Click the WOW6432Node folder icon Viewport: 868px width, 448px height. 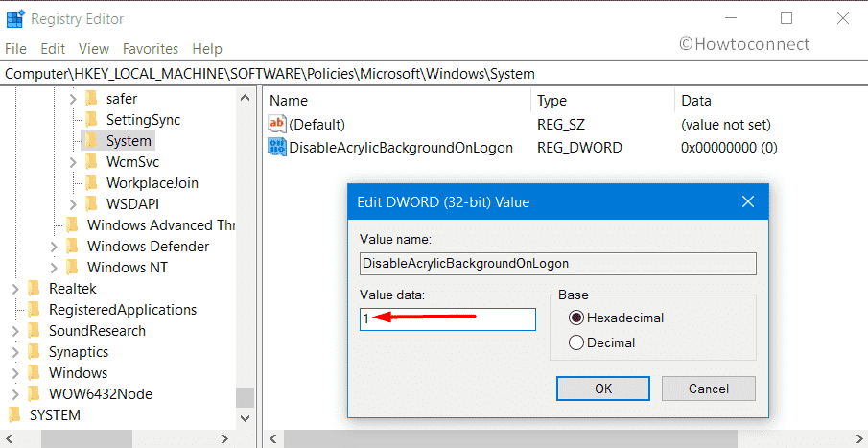pyautogui.click(x=35, y=393)
